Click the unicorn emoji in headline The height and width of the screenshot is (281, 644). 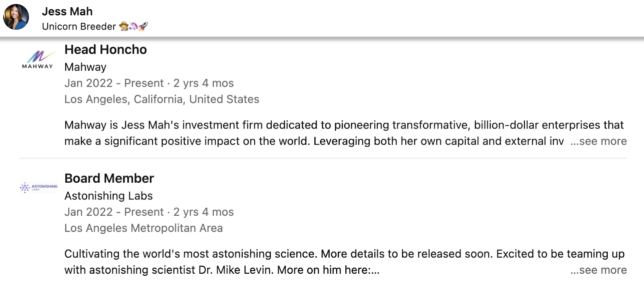click(133, 27)
